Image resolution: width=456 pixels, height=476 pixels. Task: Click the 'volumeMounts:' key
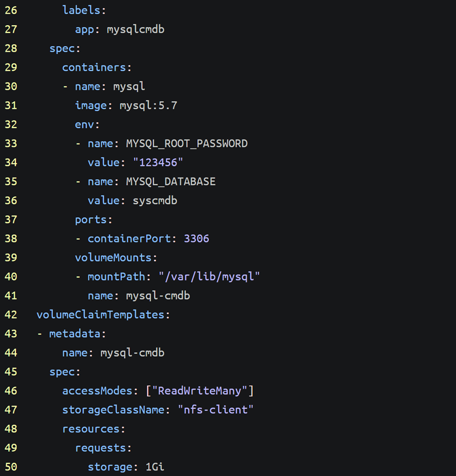116,258
